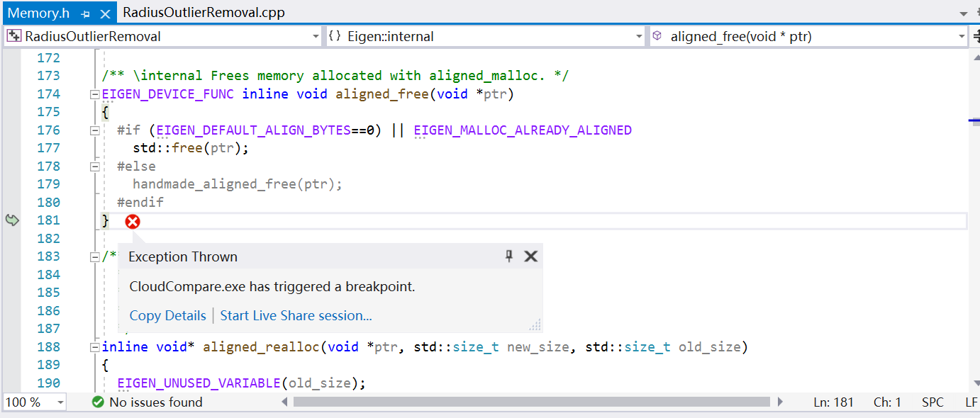Screen dimensions: 980x418
Task: Click the split margin icon at top right
Action: (976, 35)
